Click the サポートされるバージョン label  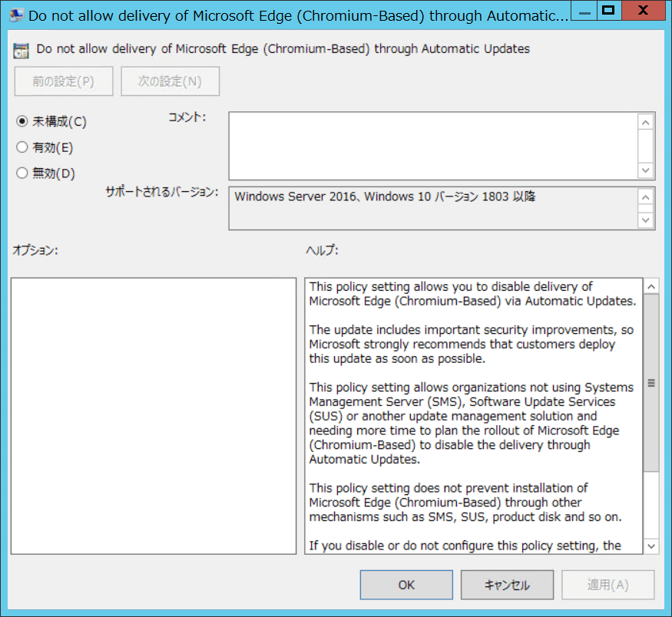pos(162,192)
